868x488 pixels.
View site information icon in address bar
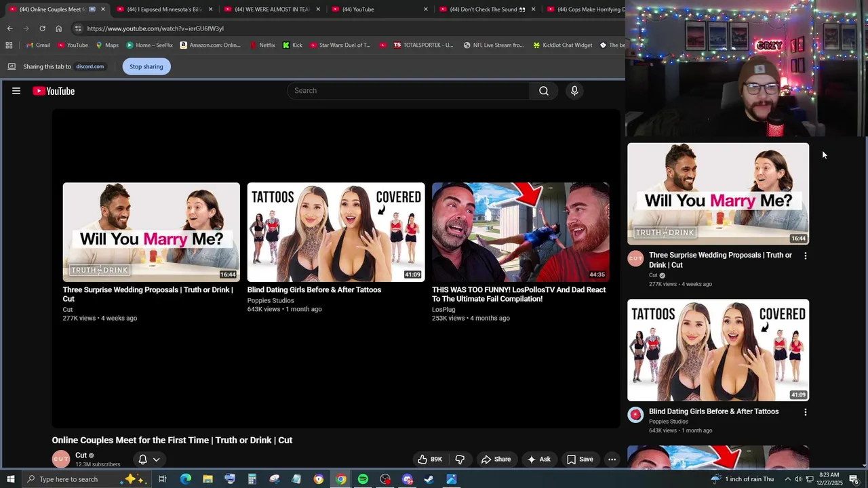click(x=78, y=28)
